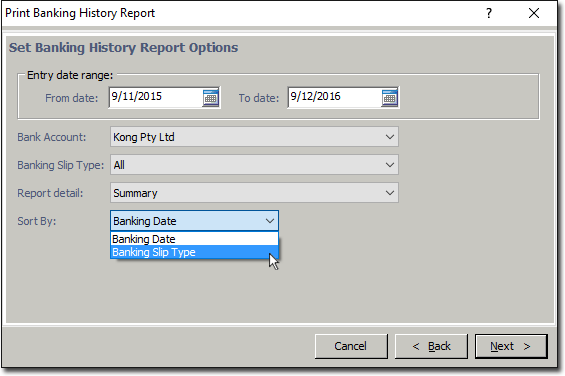Click the Sort By label
Image resolution: width=565 pixels, height=376 pixels.
point(37,221)
